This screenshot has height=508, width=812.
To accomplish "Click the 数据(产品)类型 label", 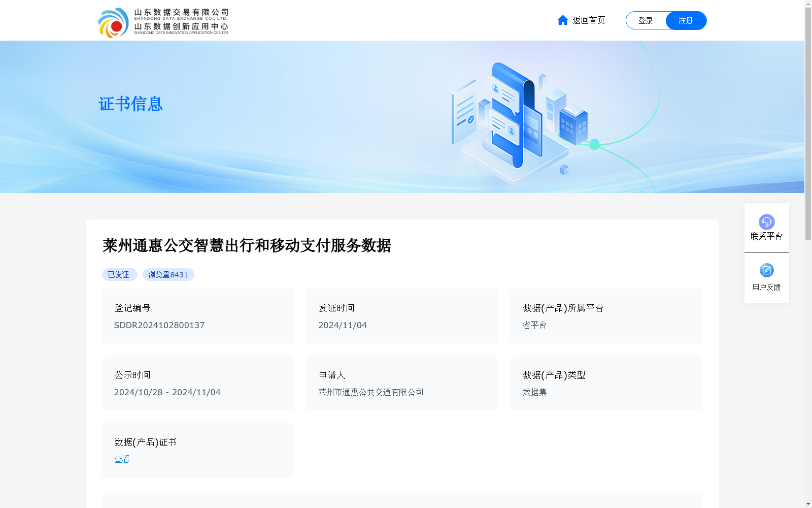I will click(554, 375).
